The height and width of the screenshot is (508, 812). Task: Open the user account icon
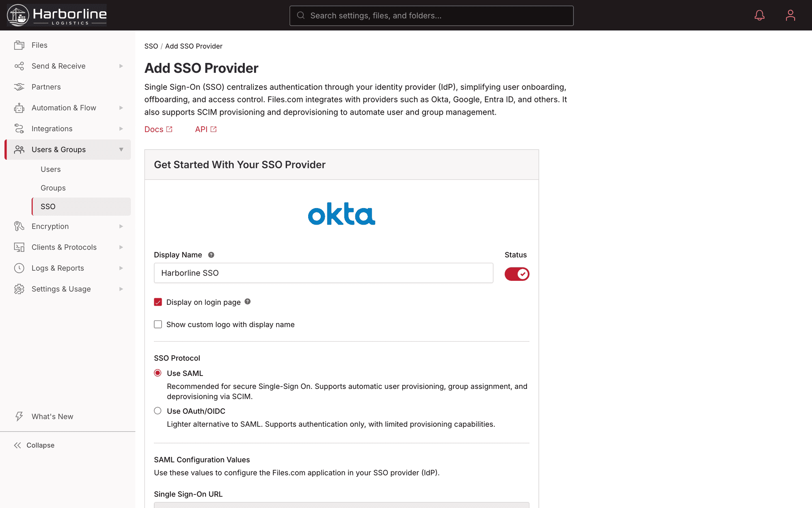790,15
